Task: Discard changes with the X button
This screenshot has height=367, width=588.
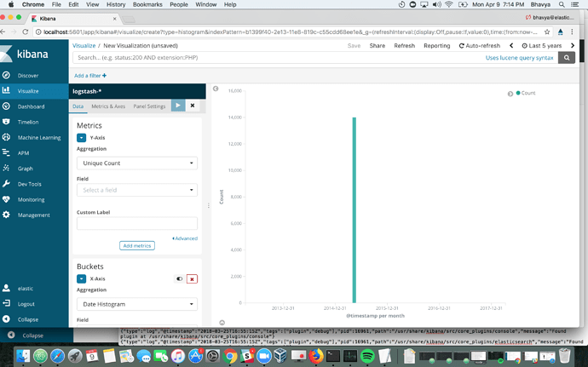Action: pyautogui.click(x=193, y=106)
